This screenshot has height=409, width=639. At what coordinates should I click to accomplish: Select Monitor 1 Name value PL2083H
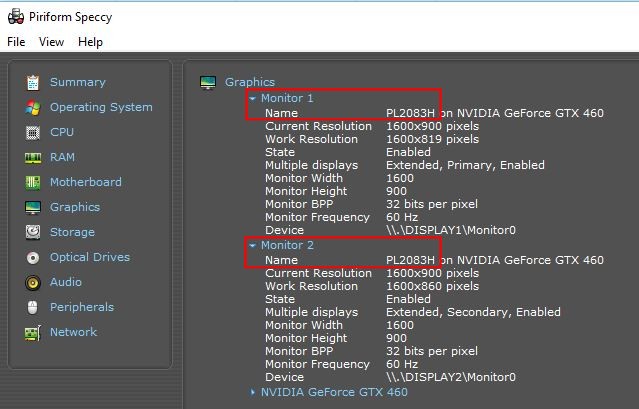click(x=410, y=113)
